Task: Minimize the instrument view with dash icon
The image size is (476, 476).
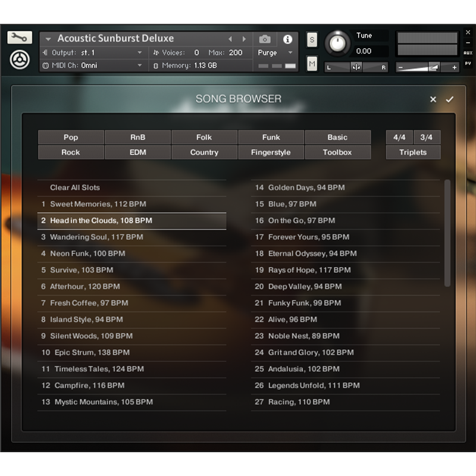Action: click(468, 43)
